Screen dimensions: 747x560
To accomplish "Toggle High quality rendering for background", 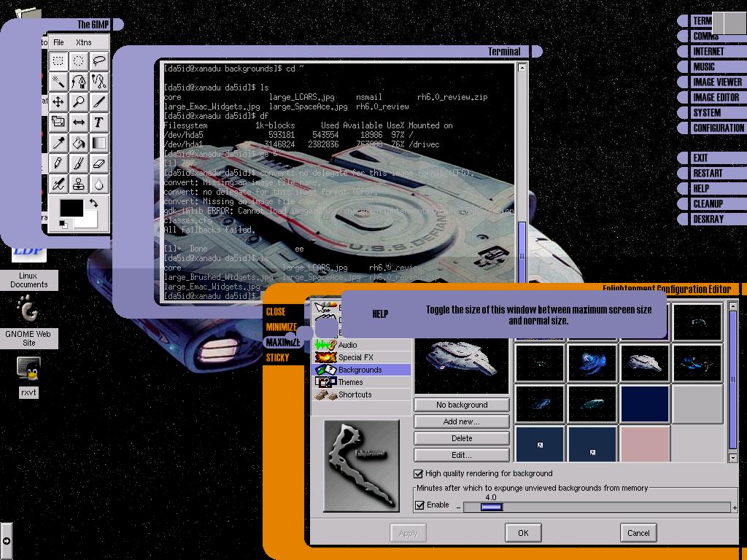I will click(419, 474).
